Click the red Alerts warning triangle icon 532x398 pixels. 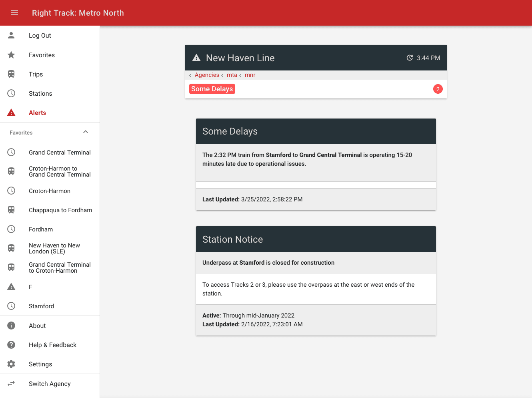coord(11,113)
